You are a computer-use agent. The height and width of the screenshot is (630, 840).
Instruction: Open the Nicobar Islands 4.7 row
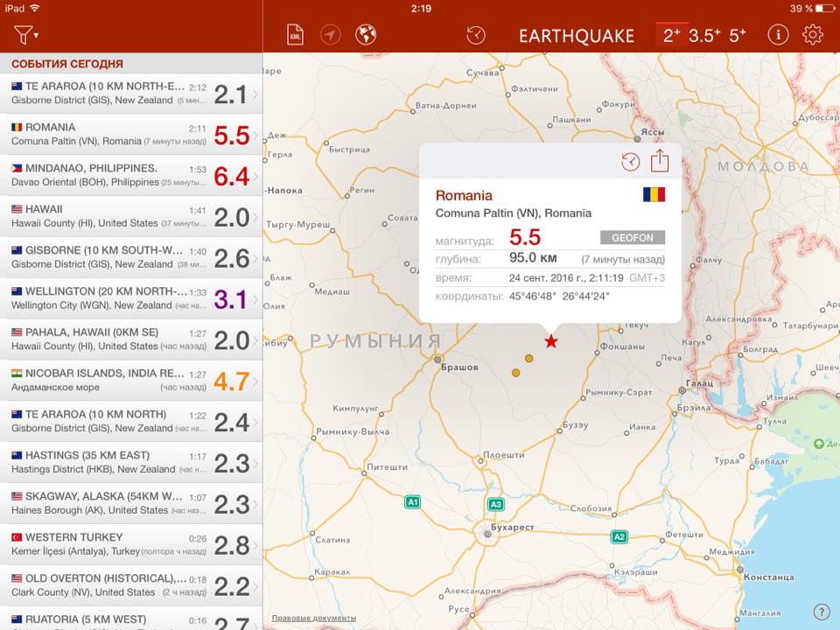[131, 381]
